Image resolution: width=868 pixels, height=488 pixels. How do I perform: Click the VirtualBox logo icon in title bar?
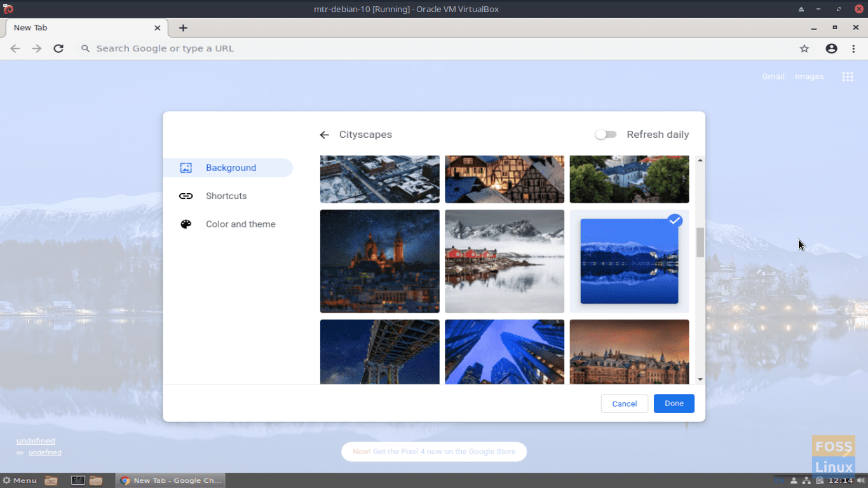pos(8,9)
